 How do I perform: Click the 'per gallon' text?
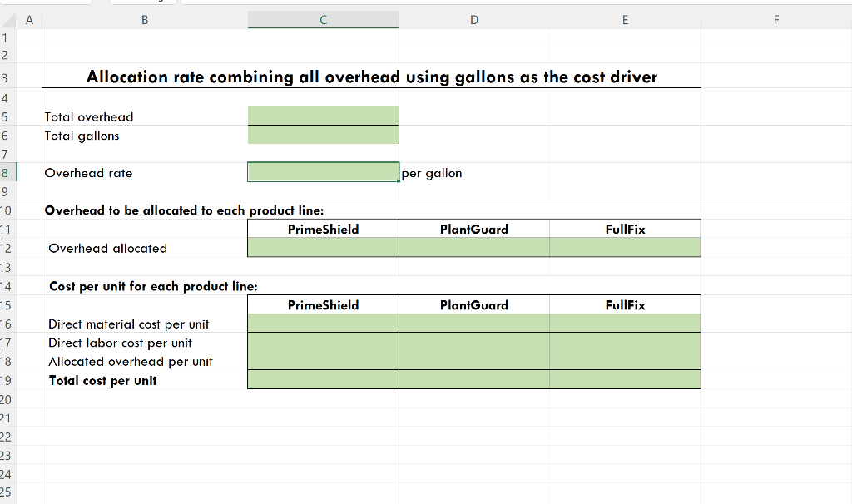(432, 173)
